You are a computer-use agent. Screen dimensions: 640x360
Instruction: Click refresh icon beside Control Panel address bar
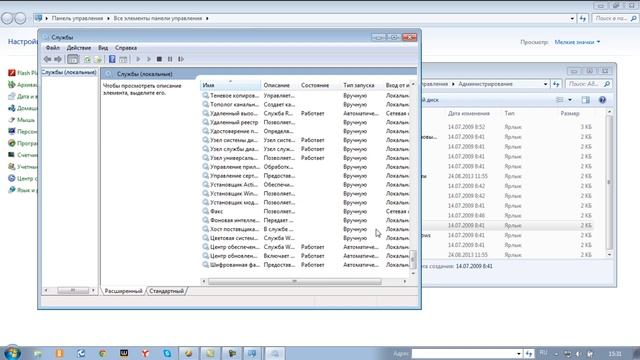pyautogui.click(x=582, y=18)
